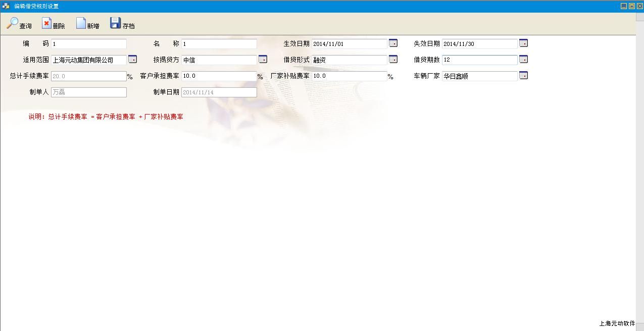Click the application icon in title bar
The width and height of the screenshot is (644, 331).
(6, 6)
